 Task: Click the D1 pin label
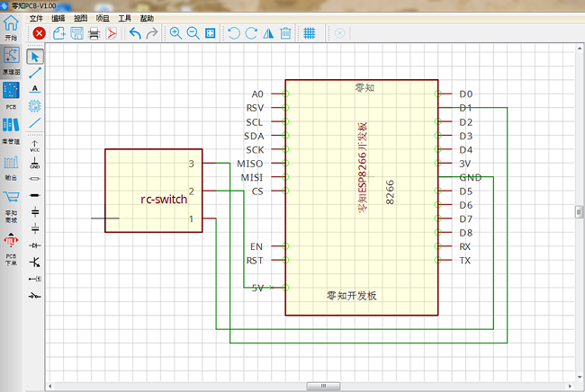[465, 108]
